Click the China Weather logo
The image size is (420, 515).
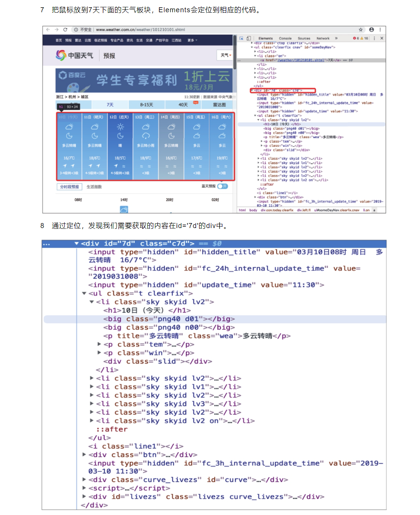tap(75, 55)
